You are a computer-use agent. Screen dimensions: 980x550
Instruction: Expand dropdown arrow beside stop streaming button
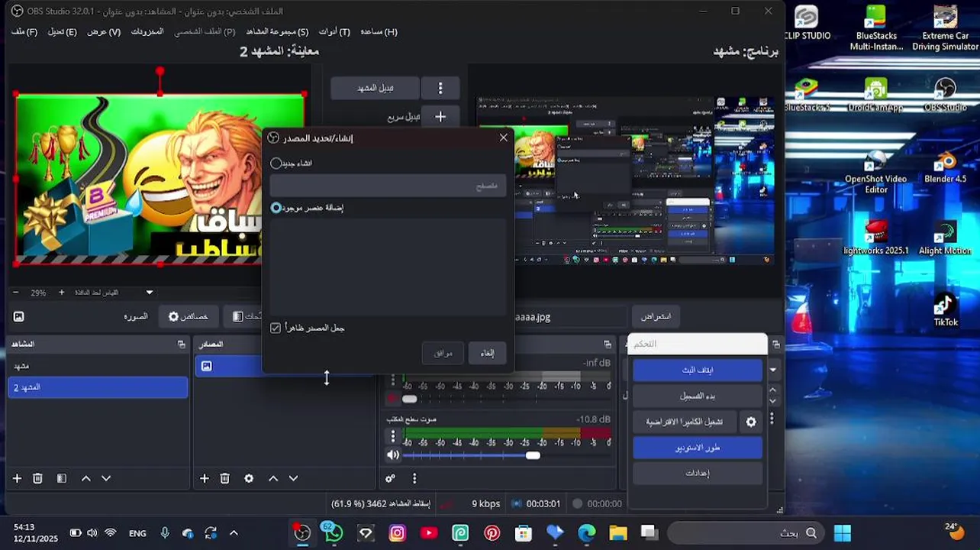coord(772,370)
